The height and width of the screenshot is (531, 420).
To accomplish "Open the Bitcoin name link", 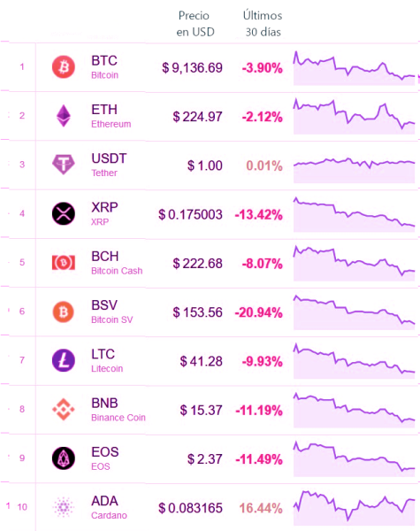I will point(104,75).
